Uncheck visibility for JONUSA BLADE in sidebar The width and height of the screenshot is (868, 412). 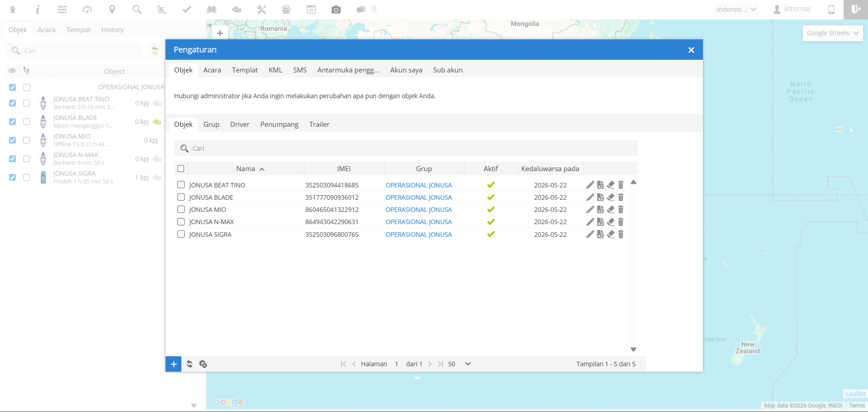coord(13,122)
